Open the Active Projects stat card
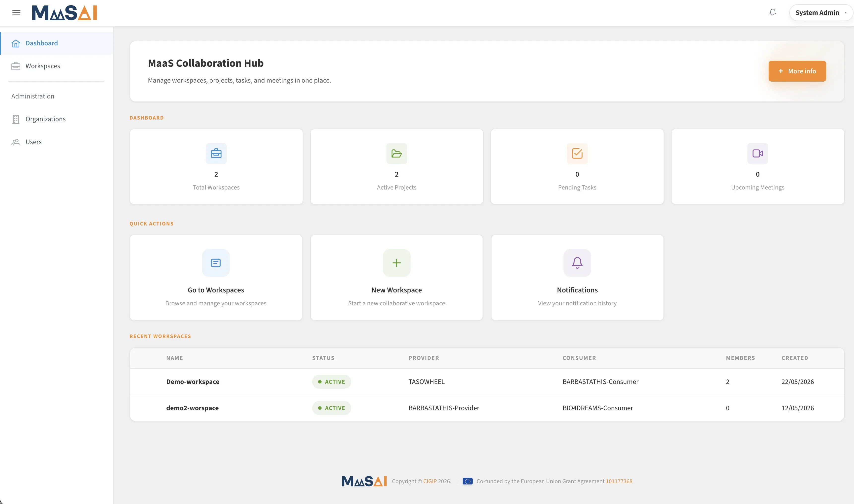 pyautogui.click(x=396, y=166)
